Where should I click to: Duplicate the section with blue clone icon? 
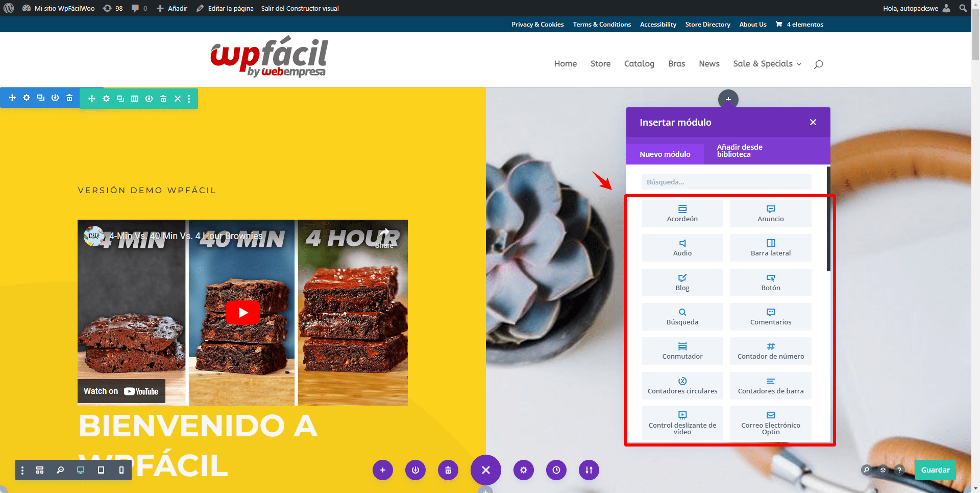tap(41, 98)
